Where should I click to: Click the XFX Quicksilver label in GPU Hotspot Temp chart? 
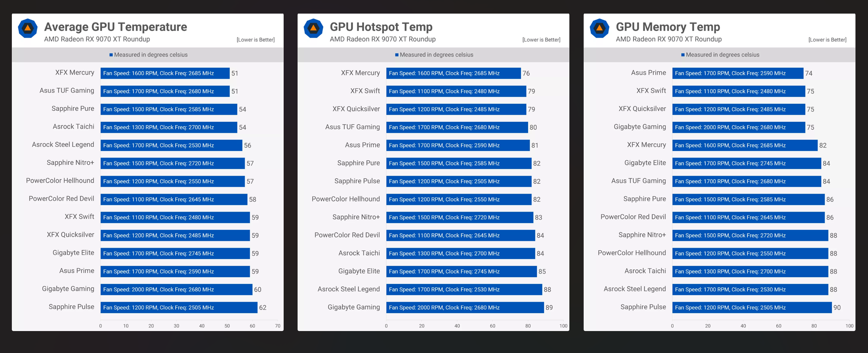point(356,109)
